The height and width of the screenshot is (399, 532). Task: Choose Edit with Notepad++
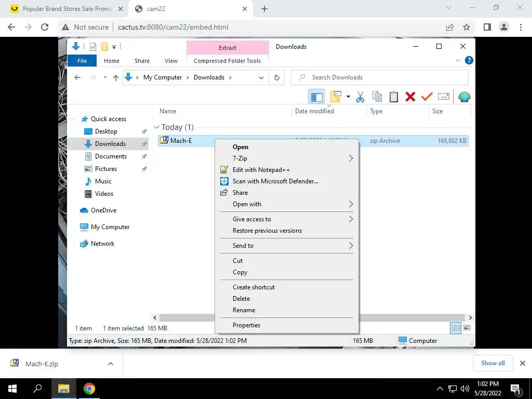click(287, 170)
